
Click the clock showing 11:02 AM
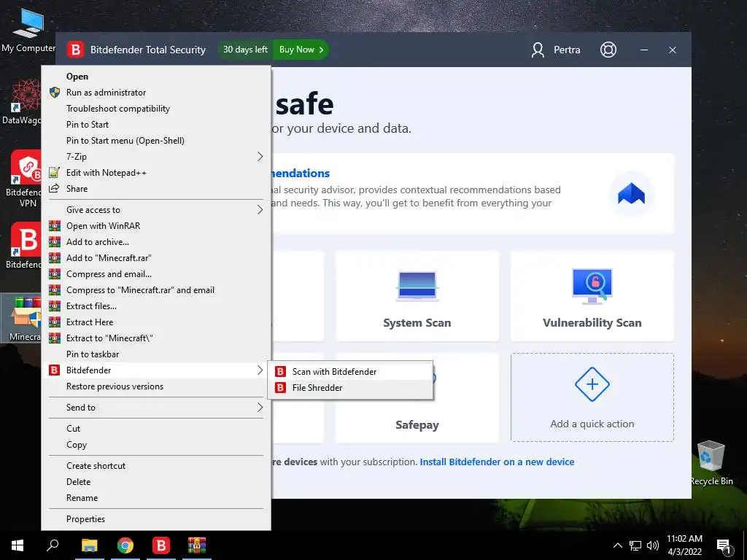tap(684, 545)
